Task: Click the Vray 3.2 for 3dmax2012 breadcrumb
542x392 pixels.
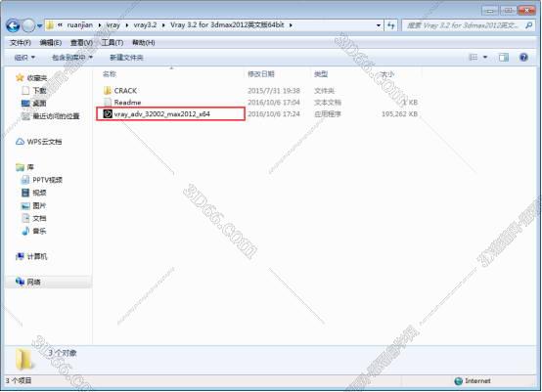Action: (x=227, y=25)
